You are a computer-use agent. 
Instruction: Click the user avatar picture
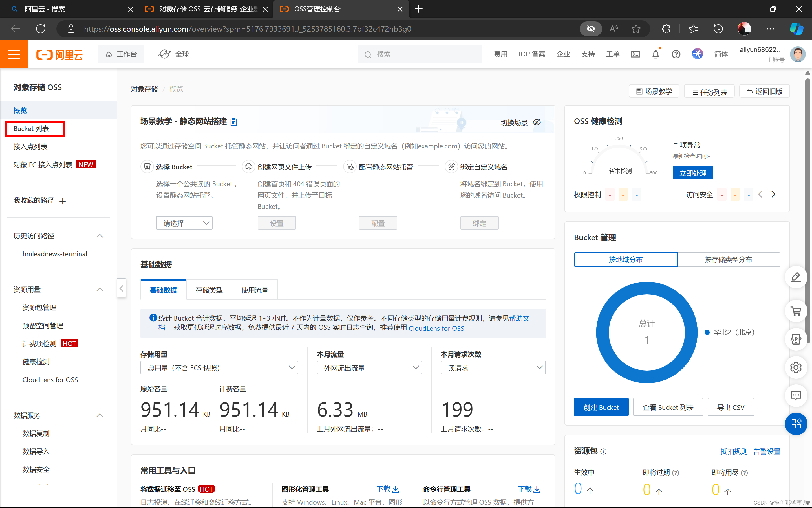(x=798, y=54)
